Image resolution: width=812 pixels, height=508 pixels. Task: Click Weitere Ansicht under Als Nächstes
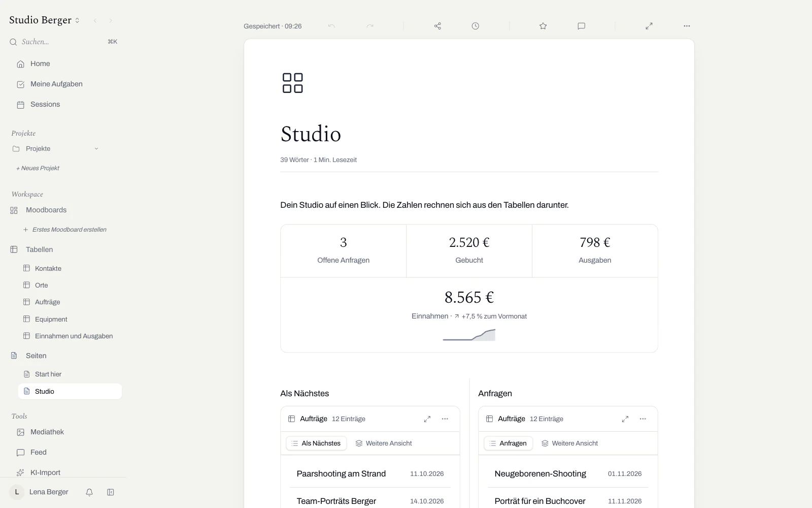point(384,443)
